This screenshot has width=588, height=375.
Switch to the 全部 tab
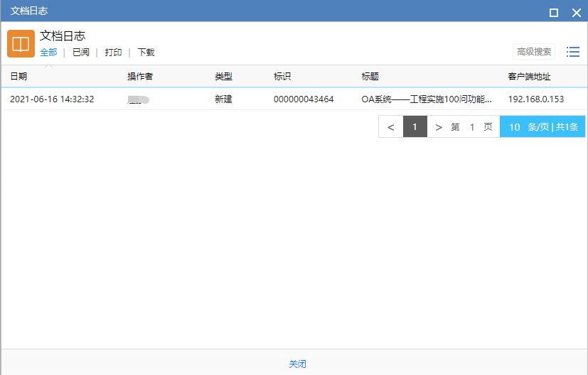point(48,53)
